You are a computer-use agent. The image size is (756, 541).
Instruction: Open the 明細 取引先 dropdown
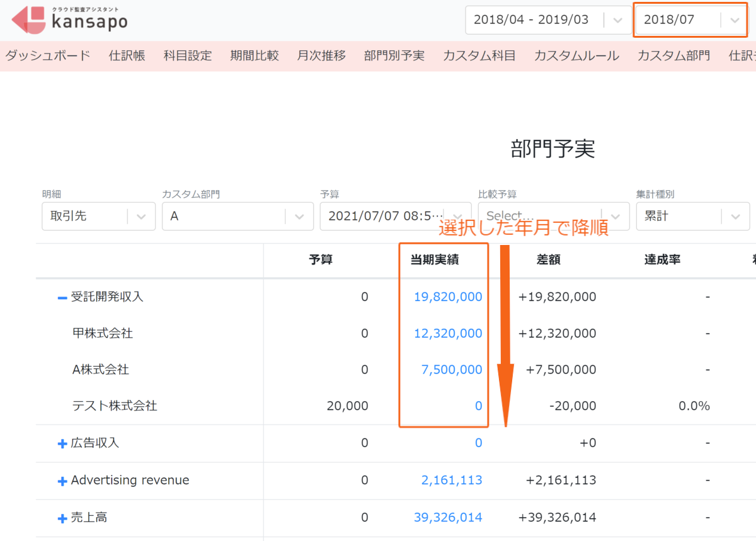point(98,216)
